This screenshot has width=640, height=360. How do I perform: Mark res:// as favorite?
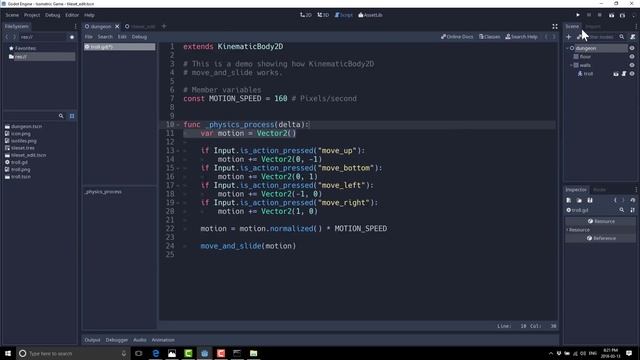tap(72, 37)
